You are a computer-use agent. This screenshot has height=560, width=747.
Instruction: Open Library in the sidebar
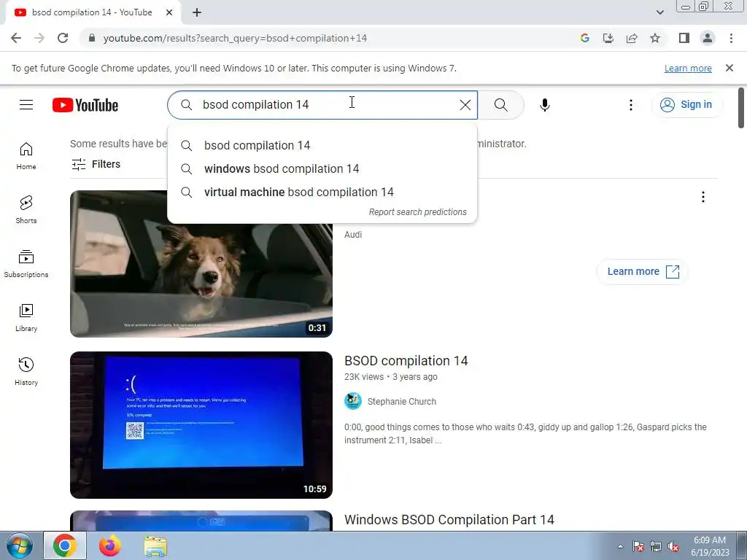[x=26, y=318]
